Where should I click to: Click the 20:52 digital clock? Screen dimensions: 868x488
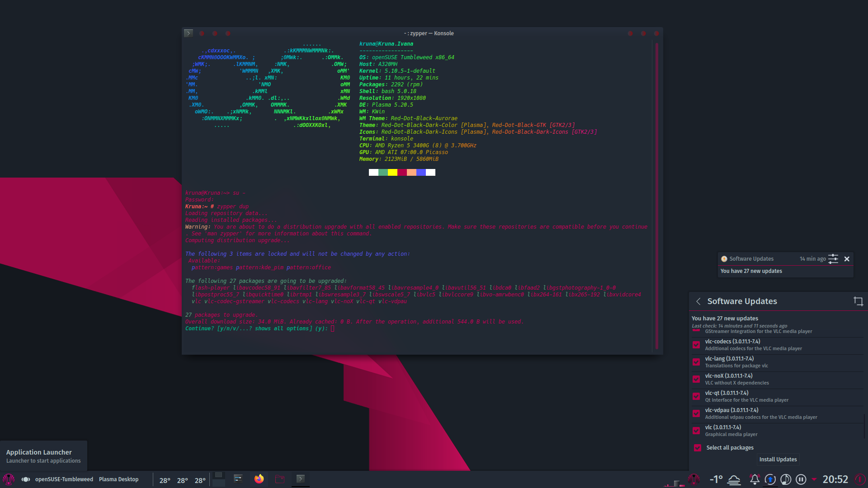point(835,479)
